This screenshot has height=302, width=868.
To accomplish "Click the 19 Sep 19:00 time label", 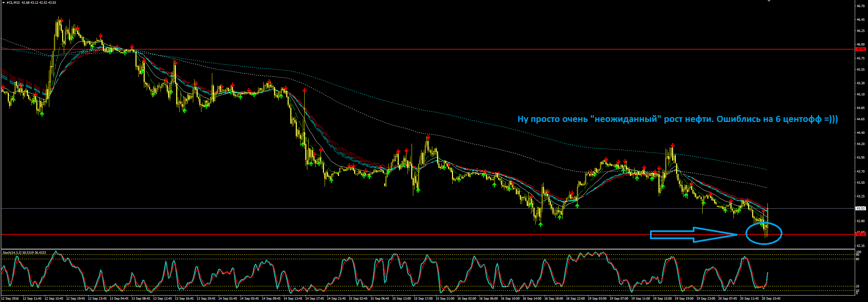I will [684, 299].
